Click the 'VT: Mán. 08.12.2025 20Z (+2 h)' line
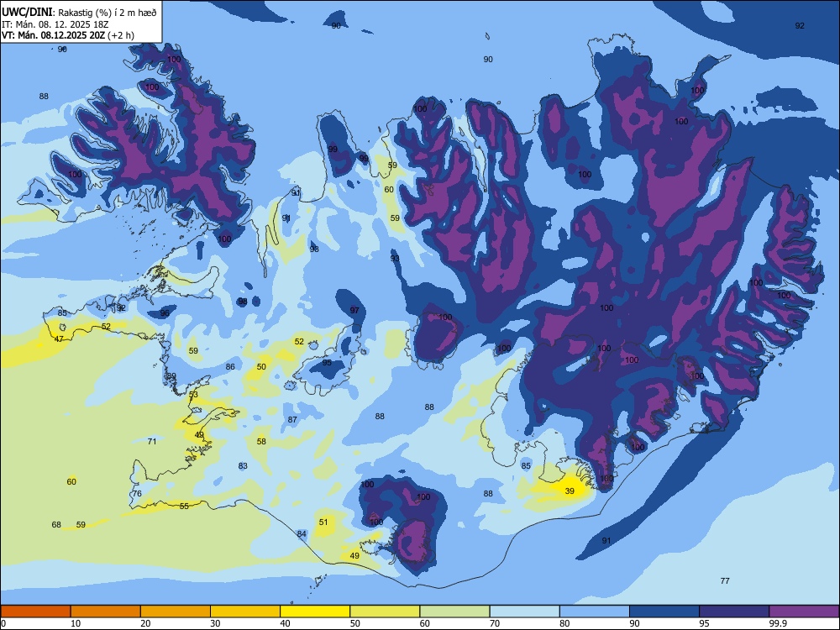This screenshot has width=840, height=630. [x=68, y=35]
